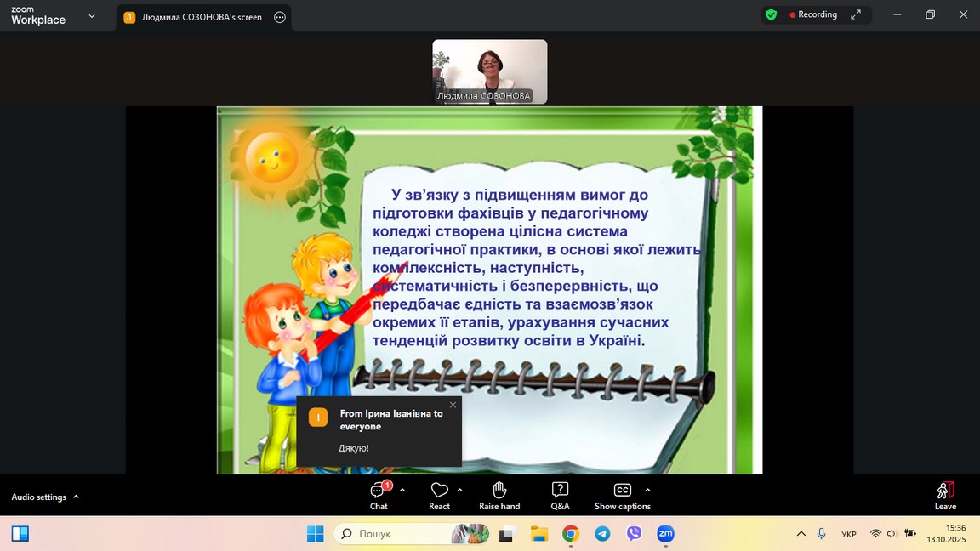Open more options next to screen share tab

tap(280, 17)
